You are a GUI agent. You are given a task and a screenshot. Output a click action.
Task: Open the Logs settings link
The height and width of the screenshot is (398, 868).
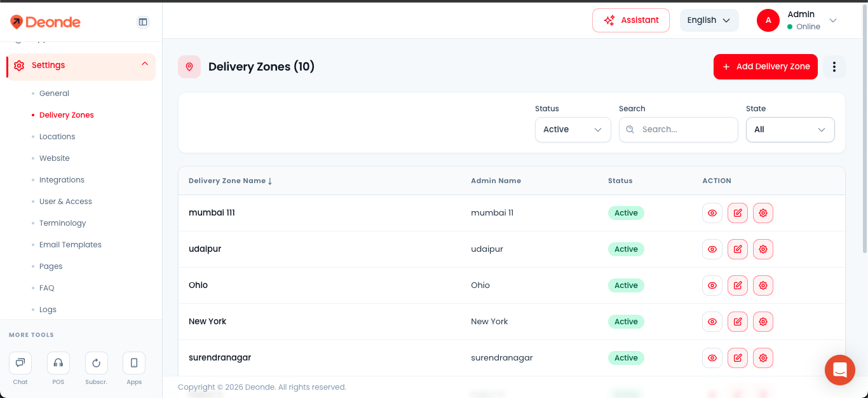(48, 310)
